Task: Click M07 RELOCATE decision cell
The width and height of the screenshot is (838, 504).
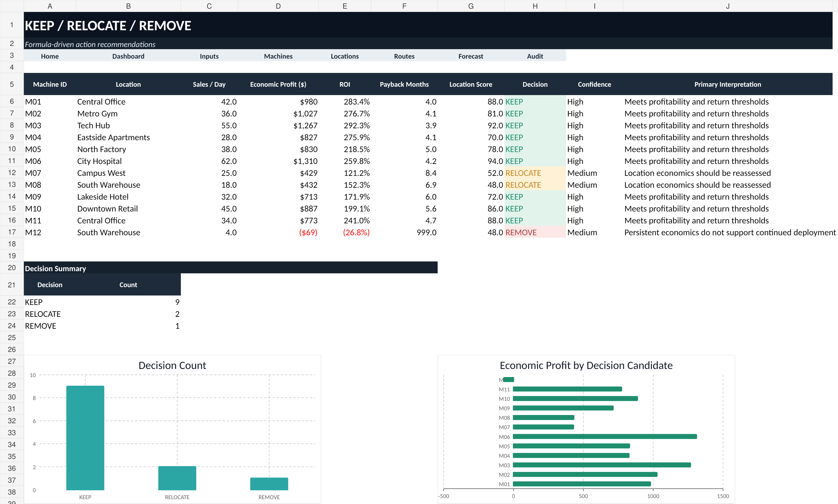Action: coord(535,173)
